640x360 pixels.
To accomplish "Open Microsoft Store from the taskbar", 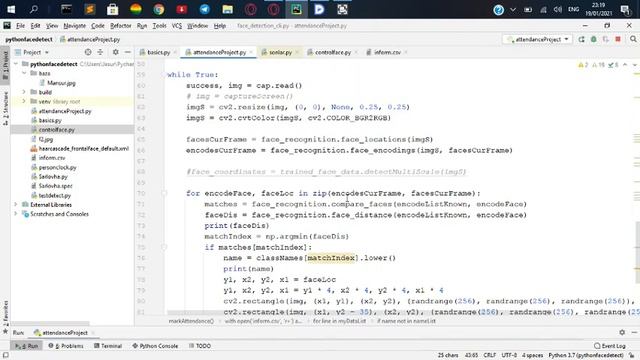I will (113, 9).
